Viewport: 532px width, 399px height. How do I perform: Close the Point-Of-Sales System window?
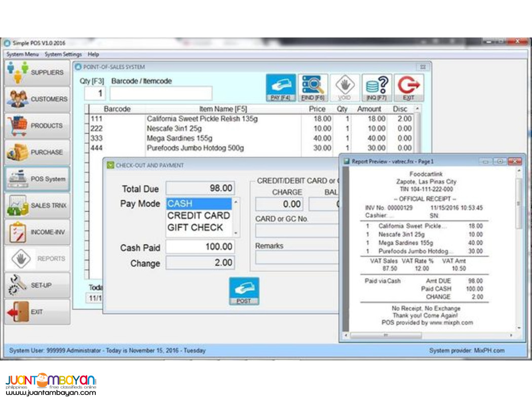(423, 67)
